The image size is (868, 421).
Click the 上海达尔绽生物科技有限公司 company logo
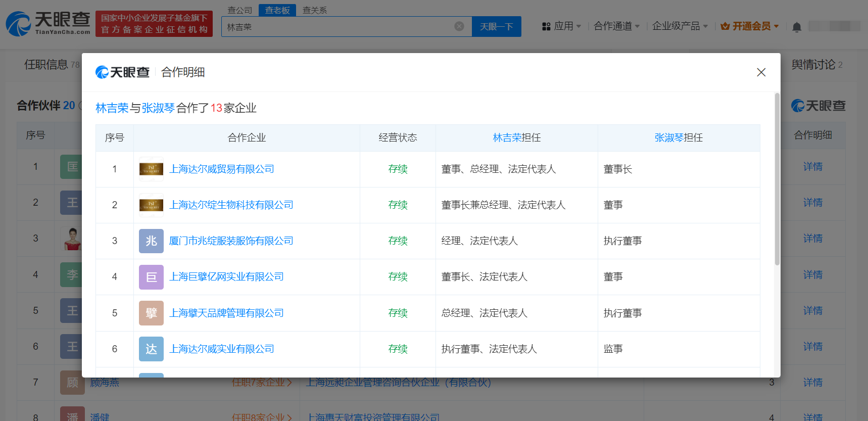coord(151,205)
